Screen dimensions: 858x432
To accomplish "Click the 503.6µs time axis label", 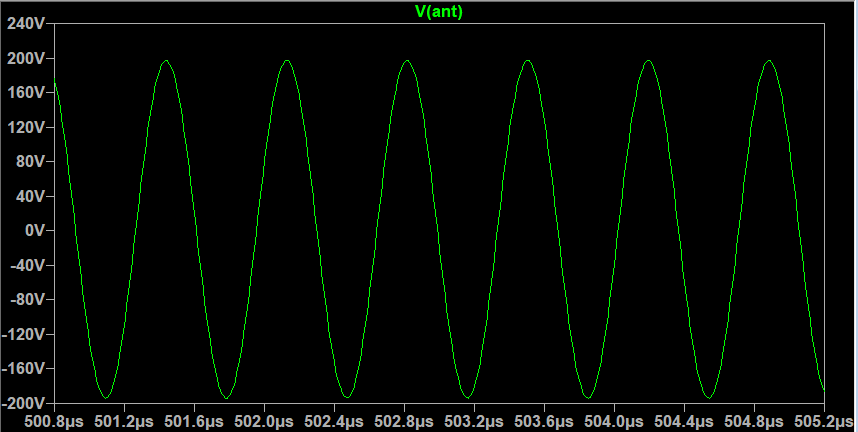I will click(544, 422).
